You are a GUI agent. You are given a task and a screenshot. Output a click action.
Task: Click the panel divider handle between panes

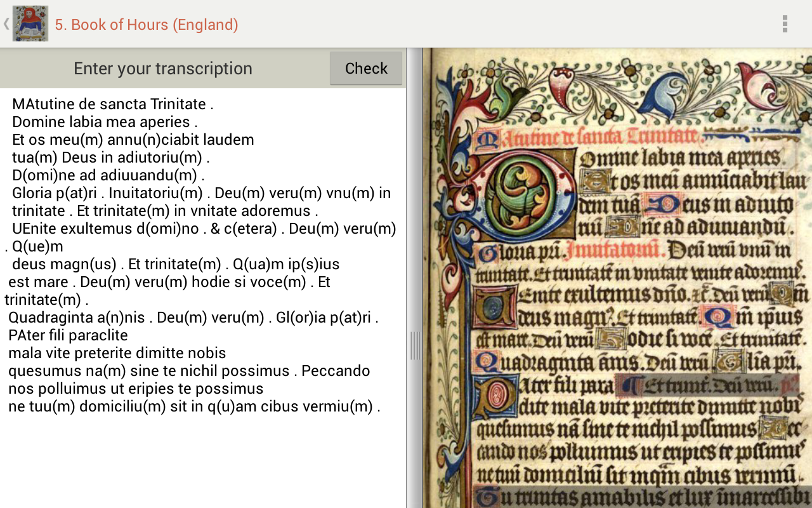(416, 346)
